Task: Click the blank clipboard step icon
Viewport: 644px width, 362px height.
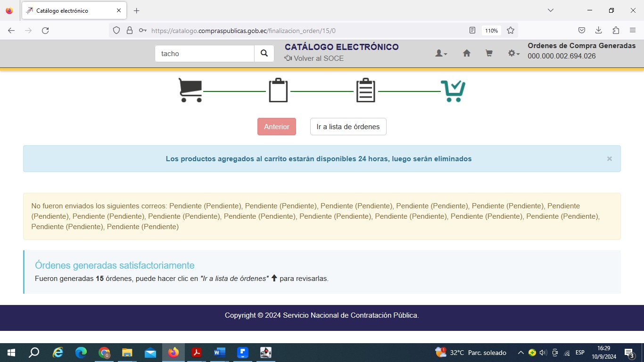Action: tap(278, 90)
